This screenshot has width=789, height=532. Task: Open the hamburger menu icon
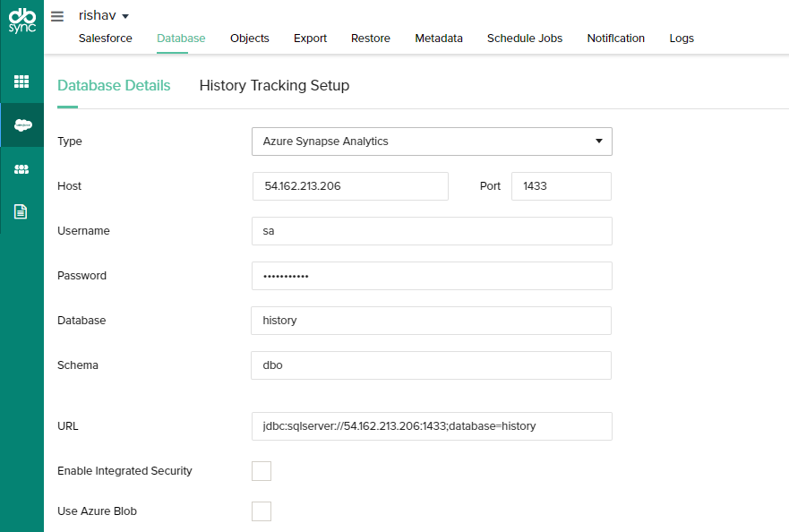point(57,16)
